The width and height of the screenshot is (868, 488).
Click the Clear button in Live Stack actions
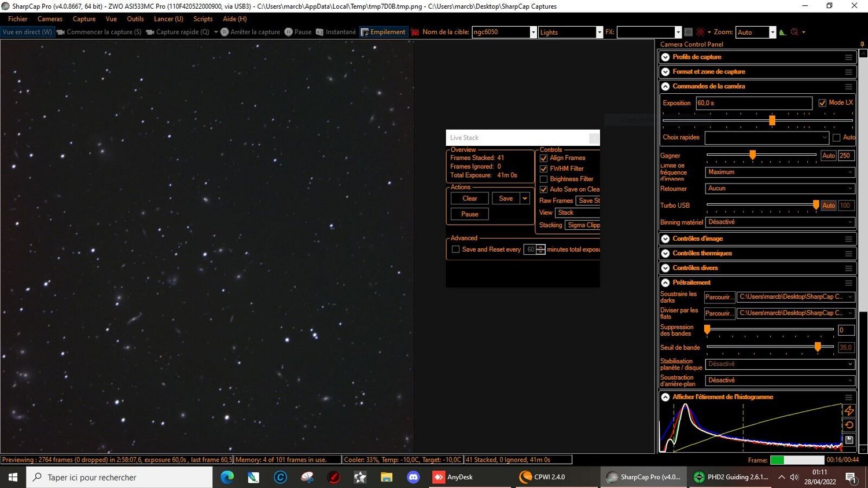pos(469,198)
